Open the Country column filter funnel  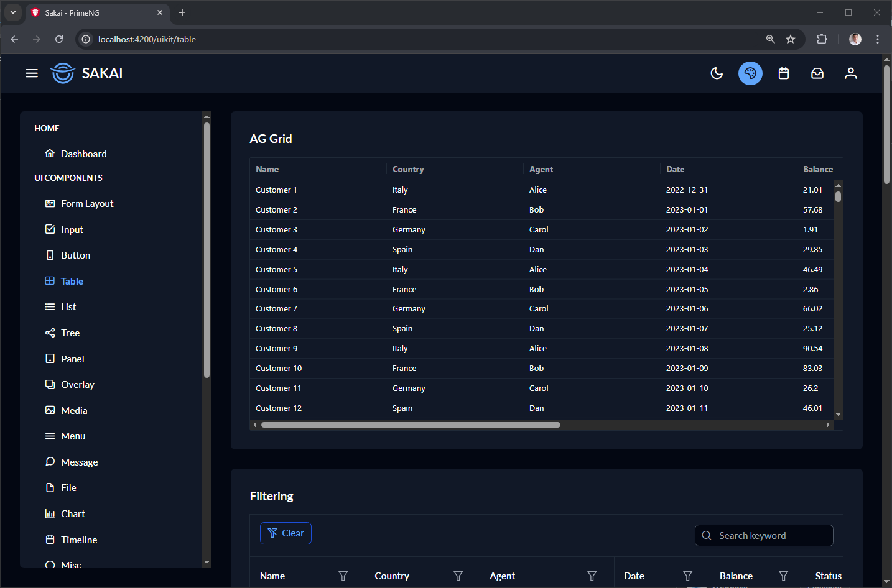(458, 576)
